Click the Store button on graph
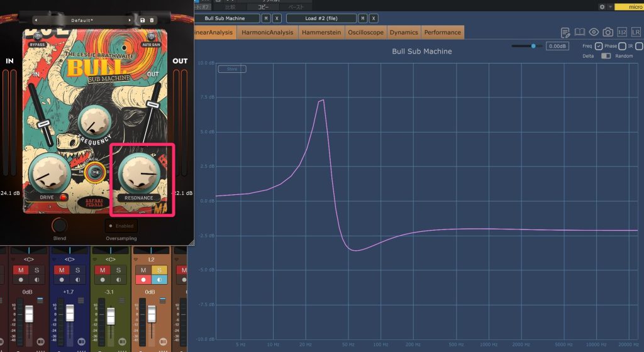 (232, 69)
